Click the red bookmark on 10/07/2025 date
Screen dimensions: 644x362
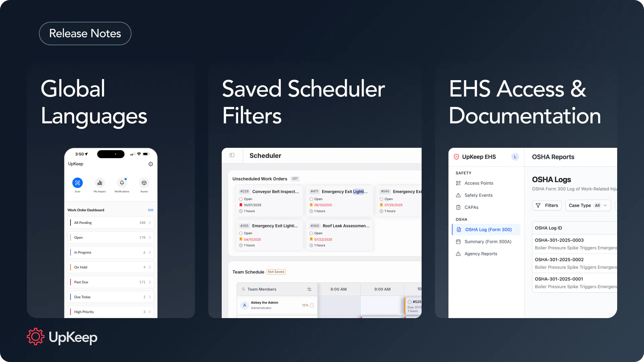click(x=241, y=205)
